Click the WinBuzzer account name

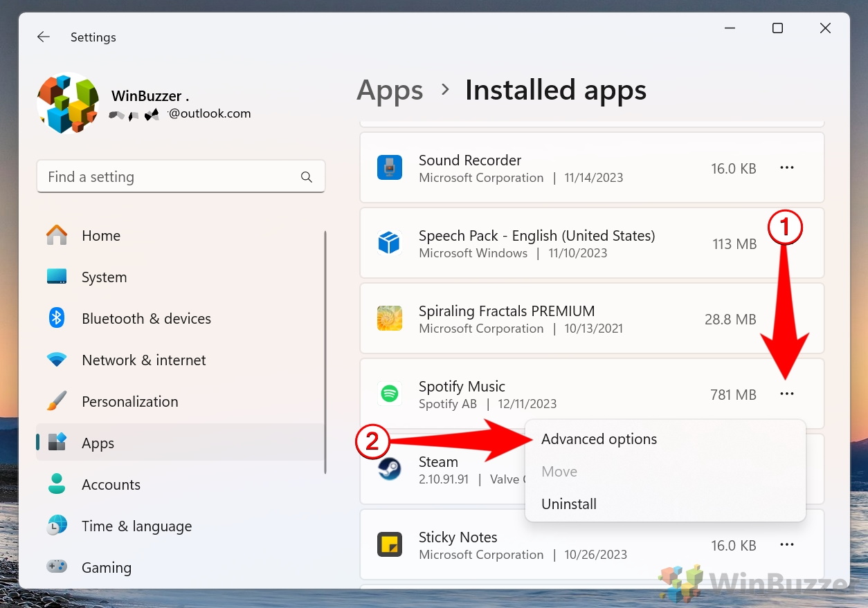(150, 96)
